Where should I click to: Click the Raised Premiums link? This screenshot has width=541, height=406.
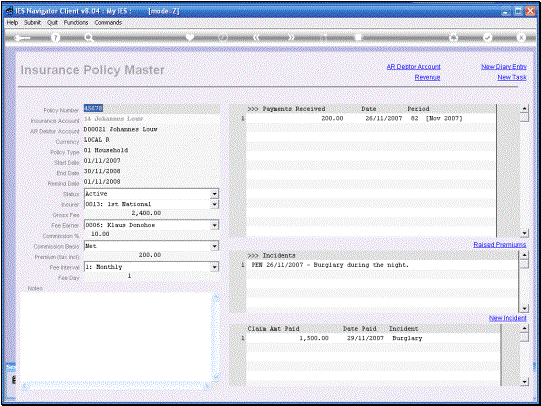tap(500, 245)
